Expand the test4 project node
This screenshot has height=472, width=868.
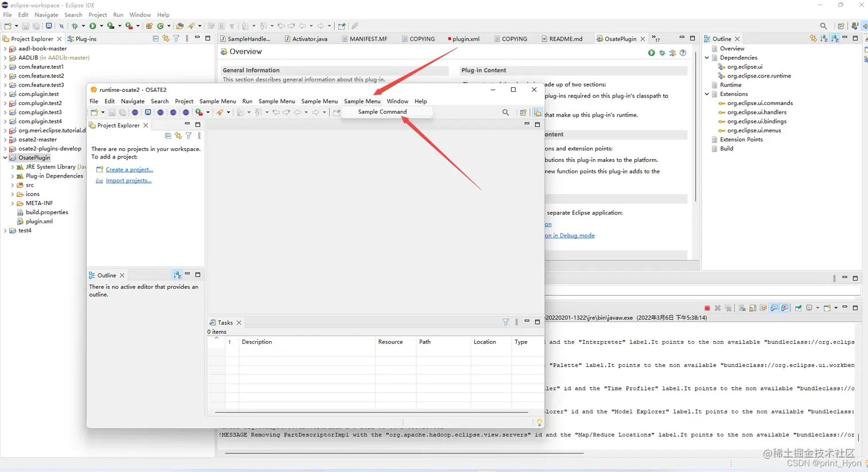[5, 231]
